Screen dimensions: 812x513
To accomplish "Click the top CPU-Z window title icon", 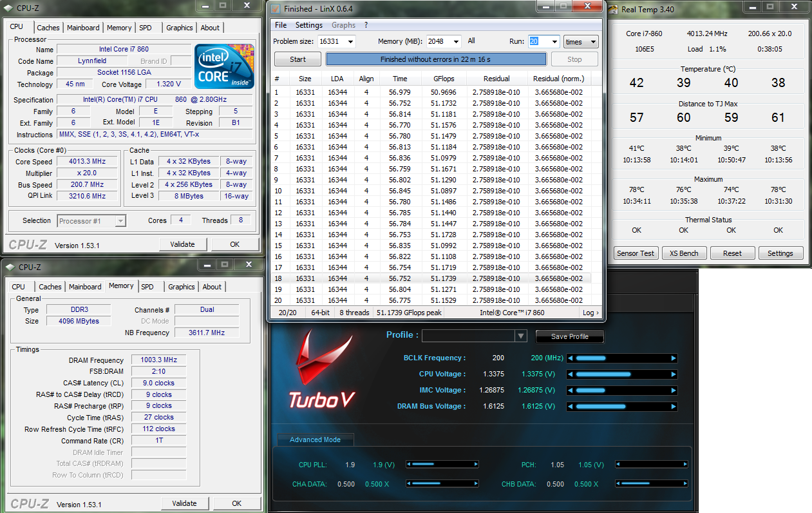I will tap(9, 7).
